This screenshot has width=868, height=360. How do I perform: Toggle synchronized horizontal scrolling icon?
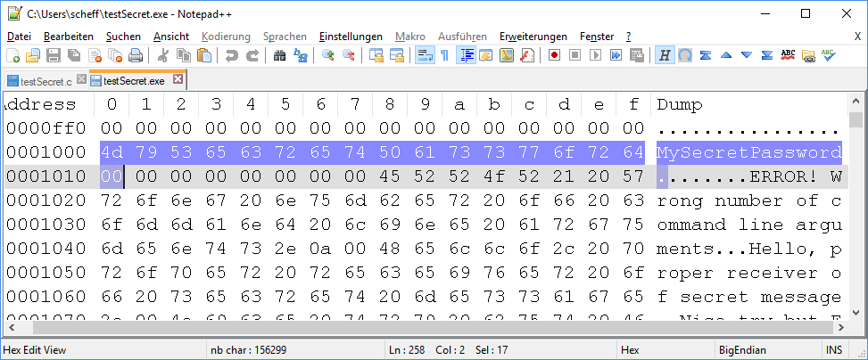click(397, 55)
